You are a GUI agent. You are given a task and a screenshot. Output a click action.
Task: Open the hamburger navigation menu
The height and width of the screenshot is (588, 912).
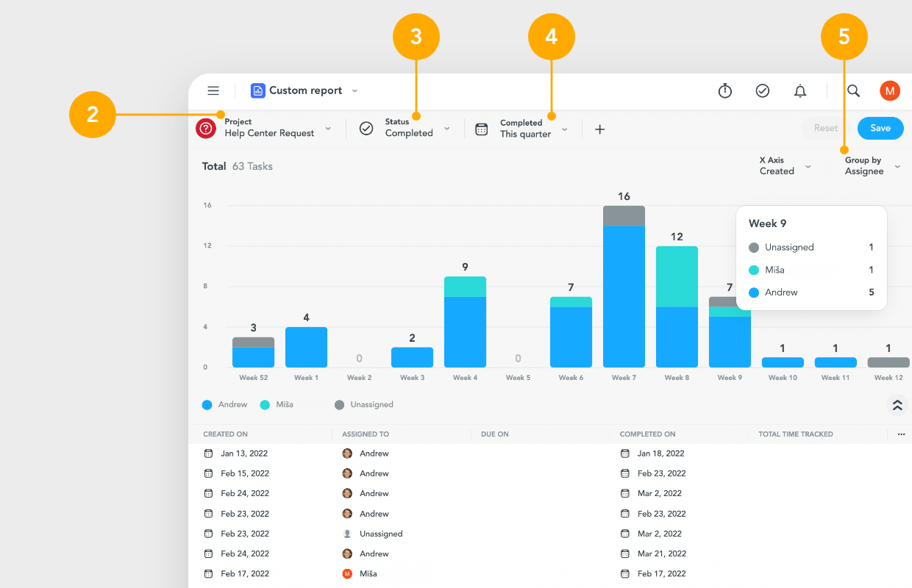(x=213, y=90)
